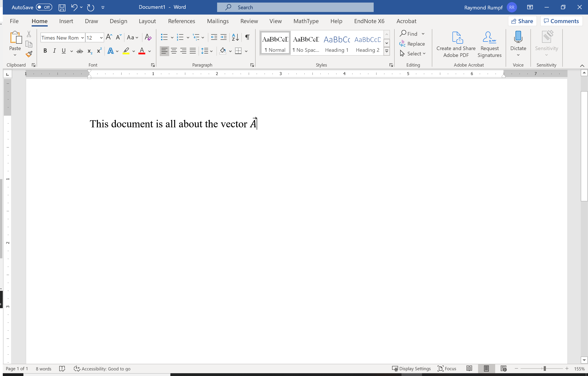The width and height of the screenshot is (588, 376).
Task: Click the Share button
Action: tap(522, 21)
